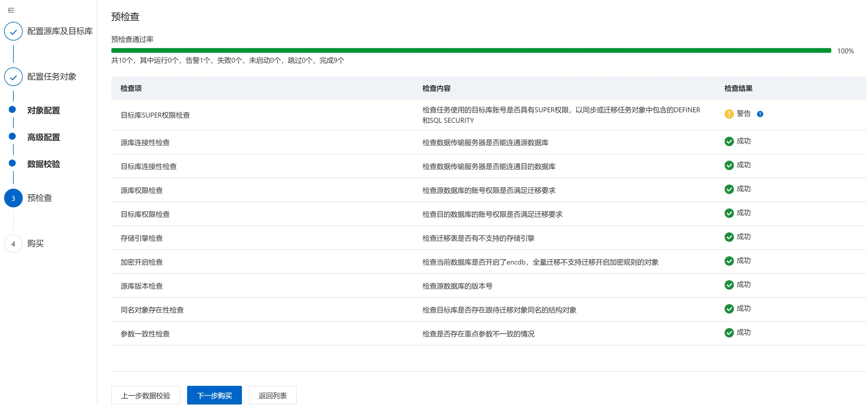The image size is (868, 408).
Task: Click the green success icon for 参数一致性检查
Action: point(729,333)
